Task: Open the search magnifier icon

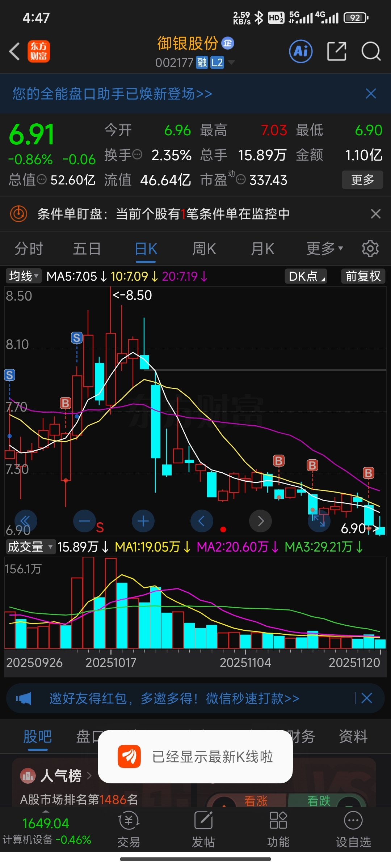Action: 371,51
